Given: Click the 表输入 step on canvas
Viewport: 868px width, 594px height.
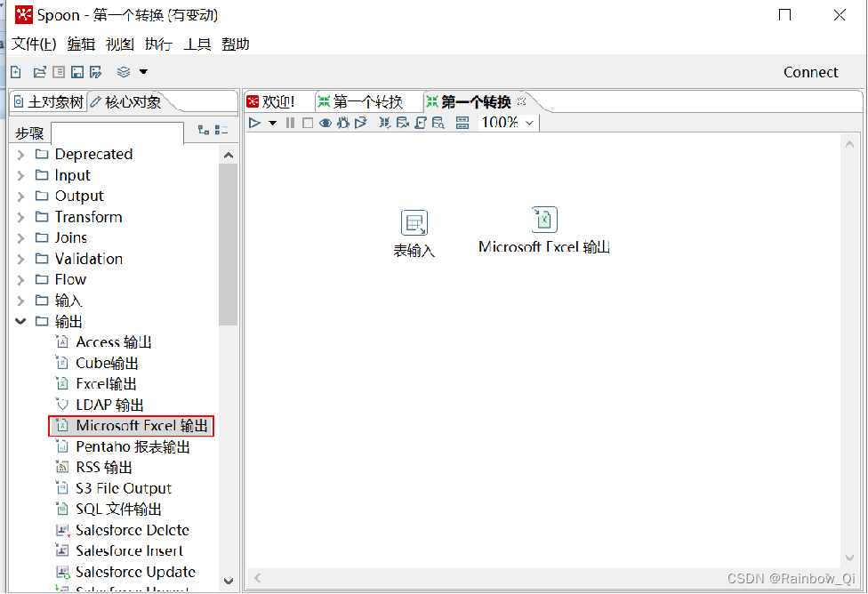Looking at the screenshot, I should (x=414, y=223).
